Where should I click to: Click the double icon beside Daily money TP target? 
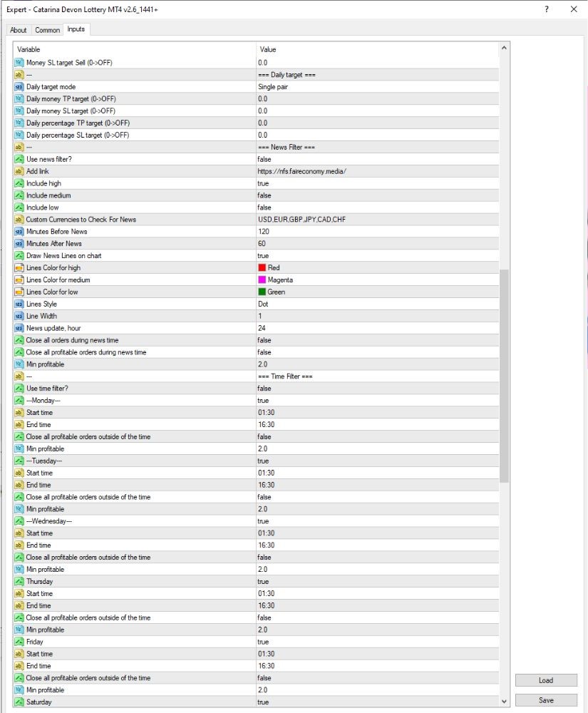click(x=19, y=98)
